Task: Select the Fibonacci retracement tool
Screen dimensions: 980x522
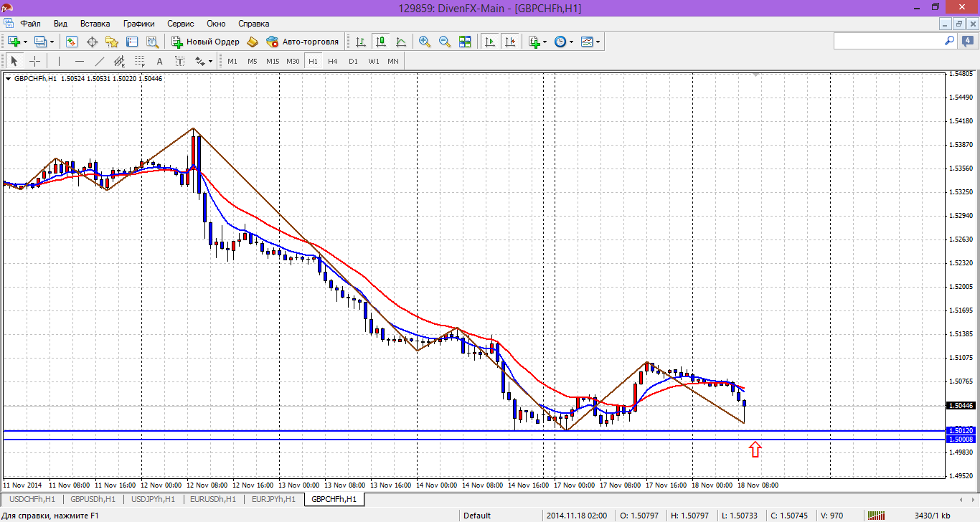Action: [140, 61]
